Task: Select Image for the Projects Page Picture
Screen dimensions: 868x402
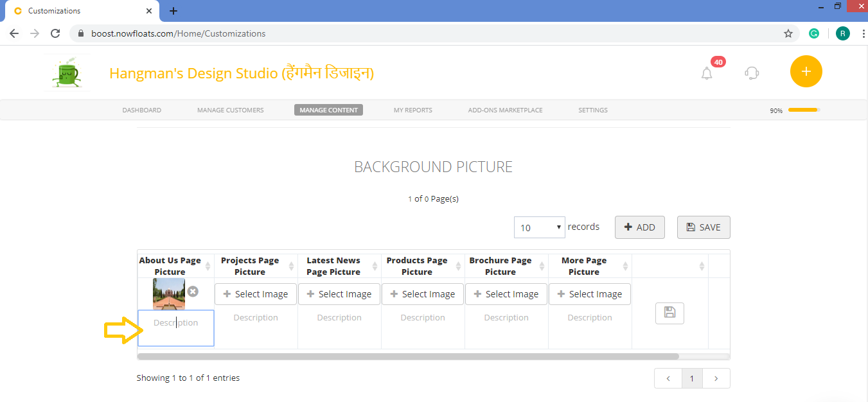Action: tap(255, 293)
